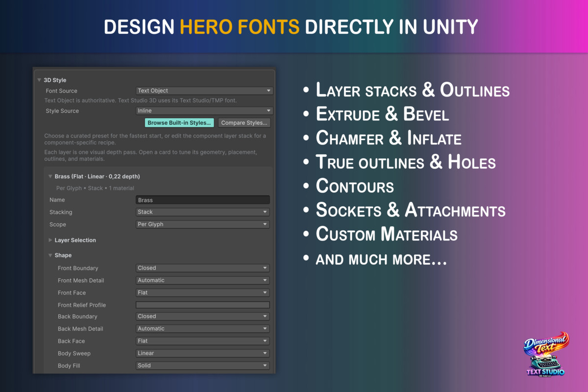
Task: Click 'Choose a curated preset' help text
Action: tap(155, 139)
